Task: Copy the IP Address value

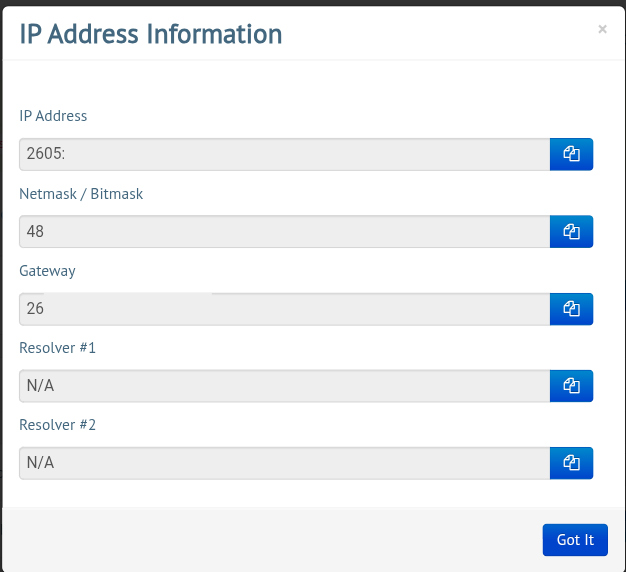Action: (571, 154)
